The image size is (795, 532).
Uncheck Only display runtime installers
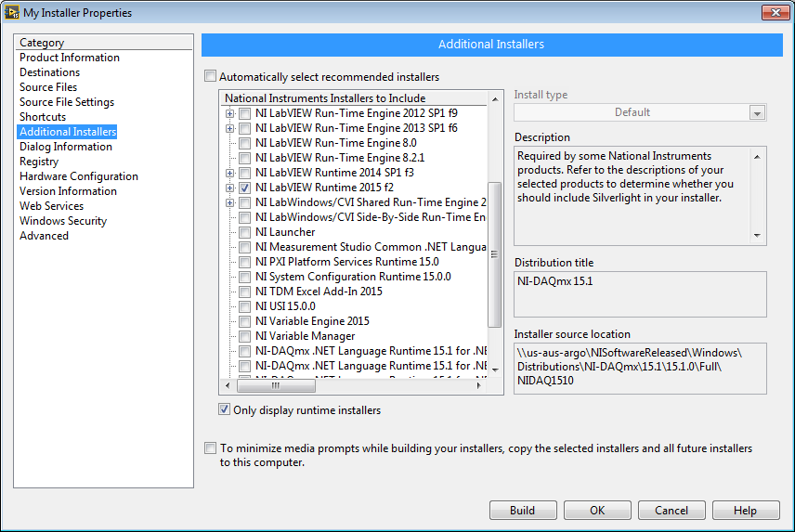coord(224,409)
